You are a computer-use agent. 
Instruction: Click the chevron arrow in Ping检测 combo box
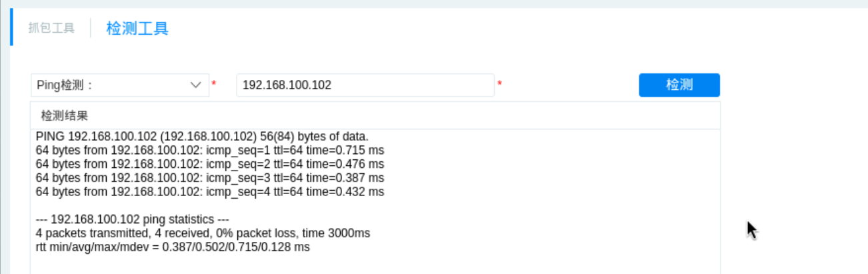[196, 85]
